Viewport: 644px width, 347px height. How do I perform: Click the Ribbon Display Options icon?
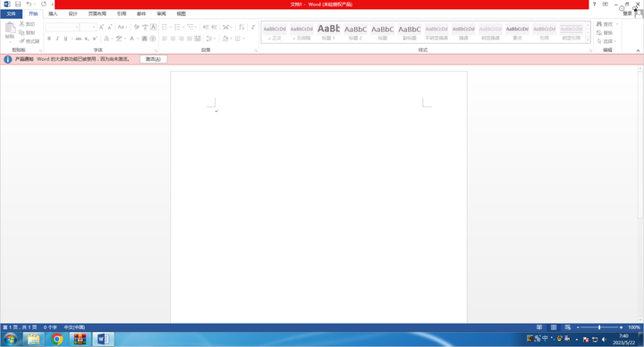tap(606, 4)
